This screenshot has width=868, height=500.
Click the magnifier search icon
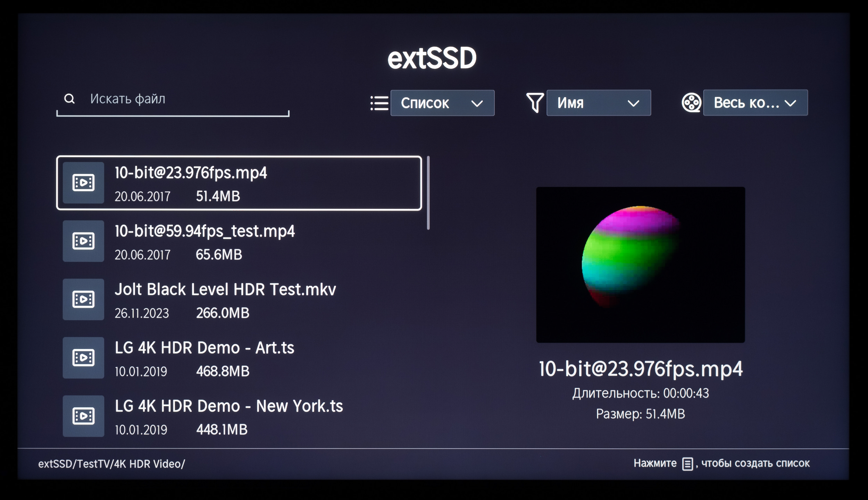pos(69,99)
